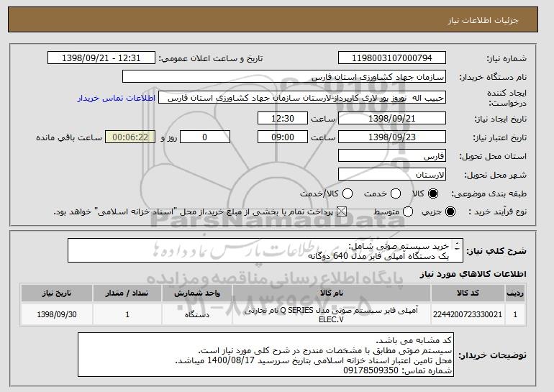
Task: Click the general description text area
Action: pos(265,250)
